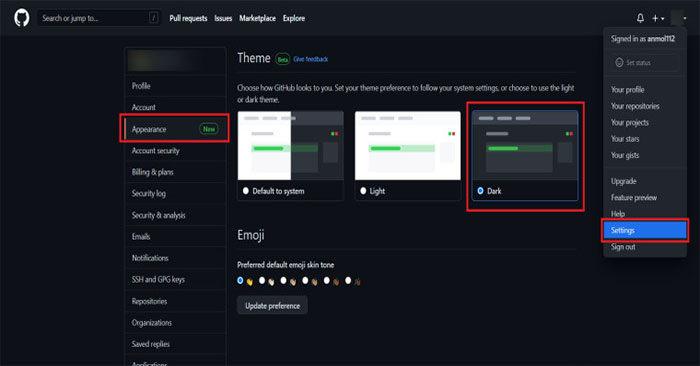Open Your gists from user menu
This screenshot has width=700, height=366.
(x=645, y=155)
